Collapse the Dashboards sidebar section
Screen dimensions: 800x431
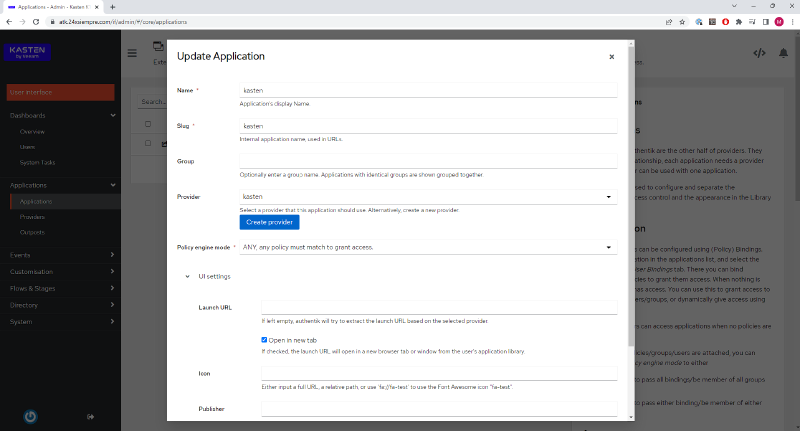(x=113, y=115)
